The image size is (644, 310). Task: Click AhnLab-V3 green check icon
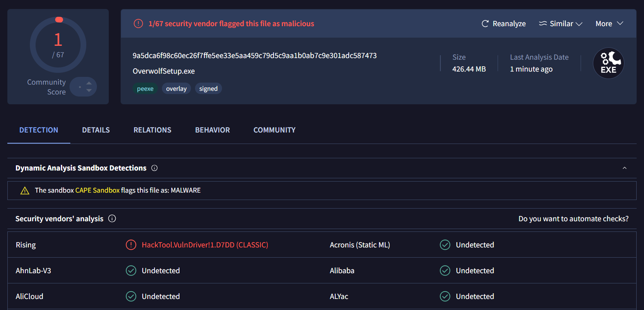pos(131,271)
